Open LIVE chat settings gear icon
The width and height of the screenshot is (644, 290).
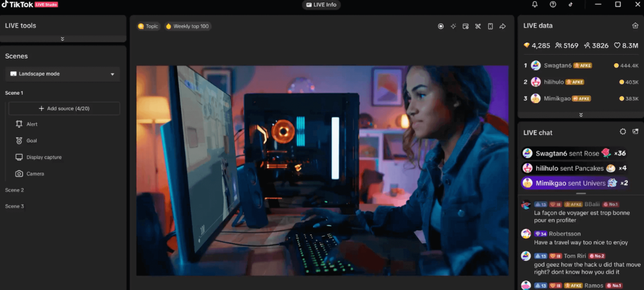623,131
